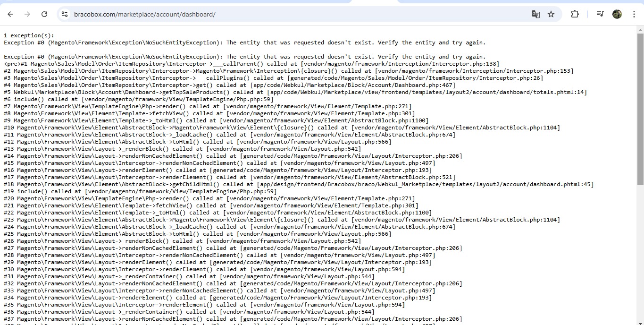Open site information icon beside the URL

[x=65, y=14]
